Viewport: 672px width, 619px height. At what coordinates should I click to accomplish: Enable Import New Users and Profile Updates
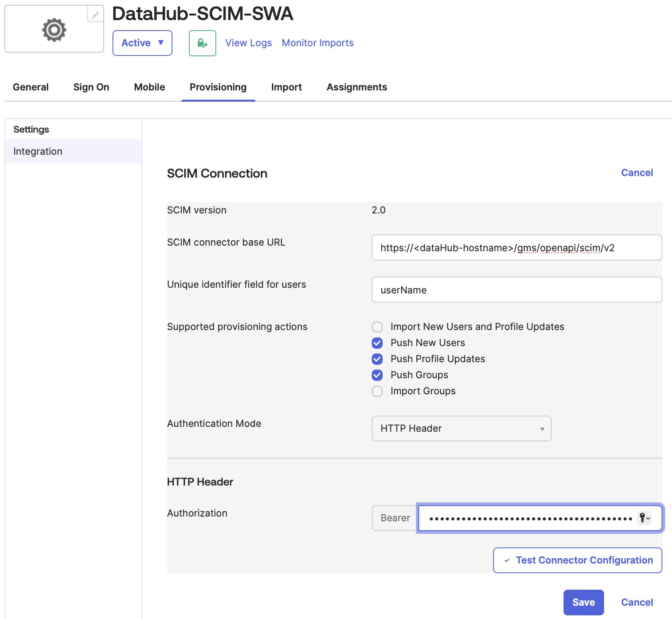point(377,327)
